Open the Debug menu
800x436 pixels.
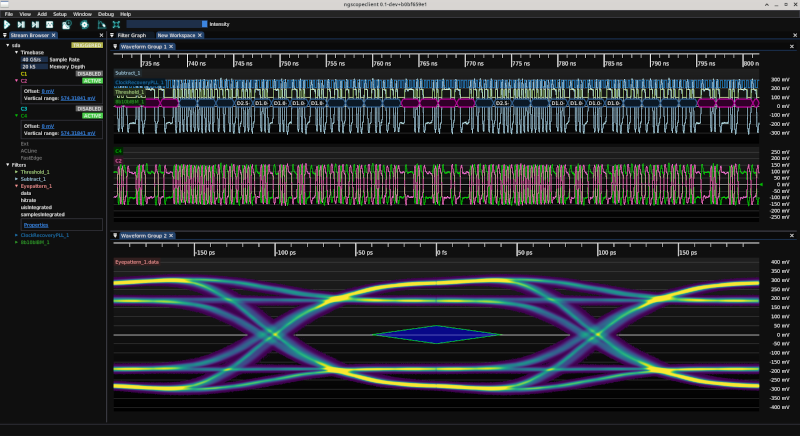pos(106,14)
